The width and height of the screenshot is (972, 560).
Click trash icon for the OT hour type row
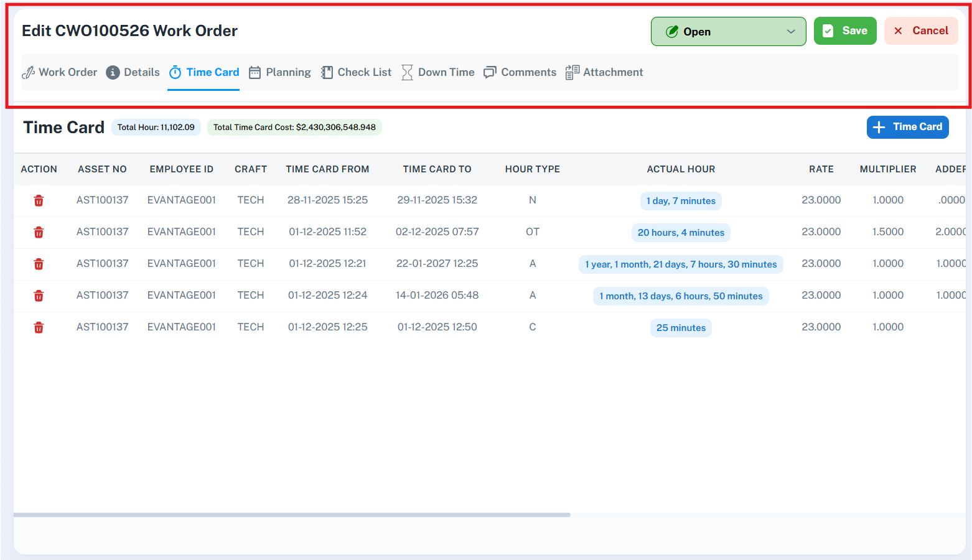pos(39,232)
